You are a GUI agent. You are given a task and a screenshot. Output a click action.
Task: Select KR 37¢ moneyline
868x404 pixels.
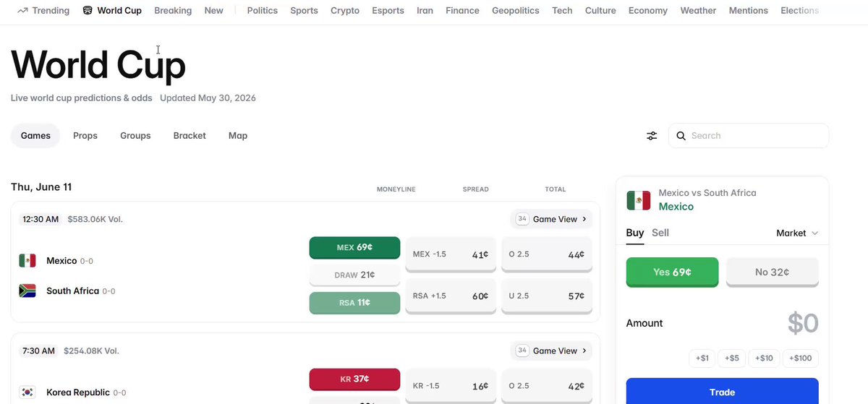coord(354,379)
